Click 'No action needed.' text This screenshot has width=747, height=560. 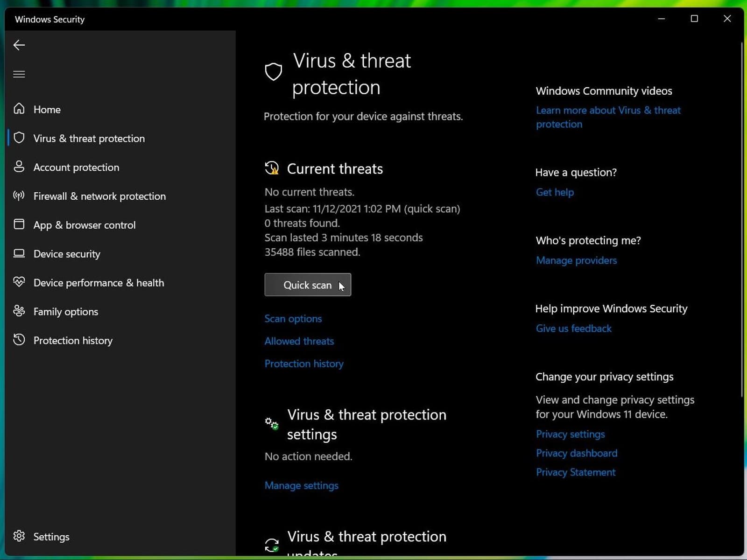click(x=309, y=456)
